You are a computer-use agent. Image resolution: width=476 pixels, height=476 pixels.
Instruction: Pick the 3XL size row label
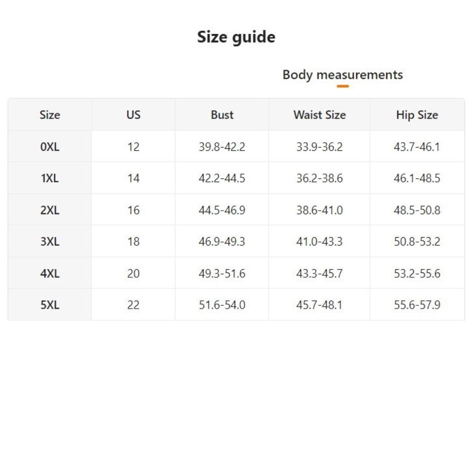(x=50, y=242)
